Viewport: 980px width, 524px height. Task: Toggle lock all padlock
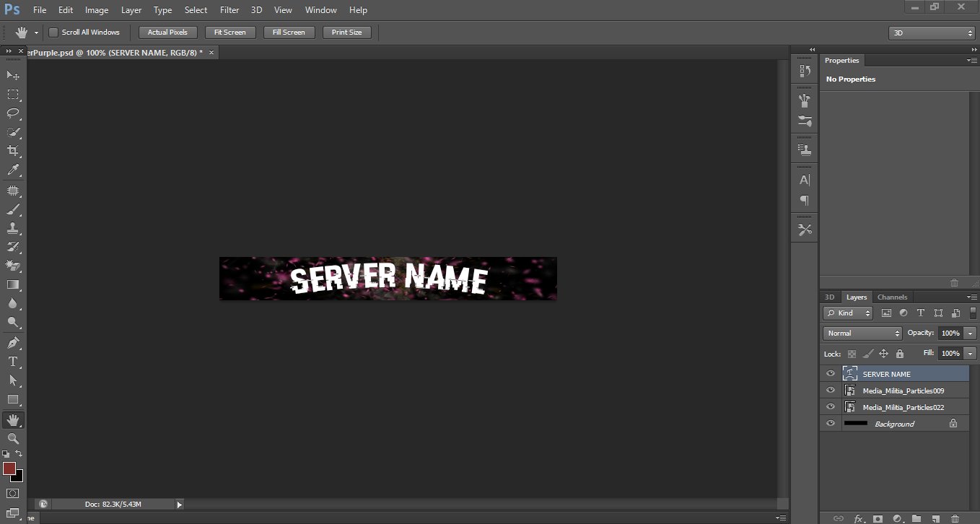[x=900, y=354]
